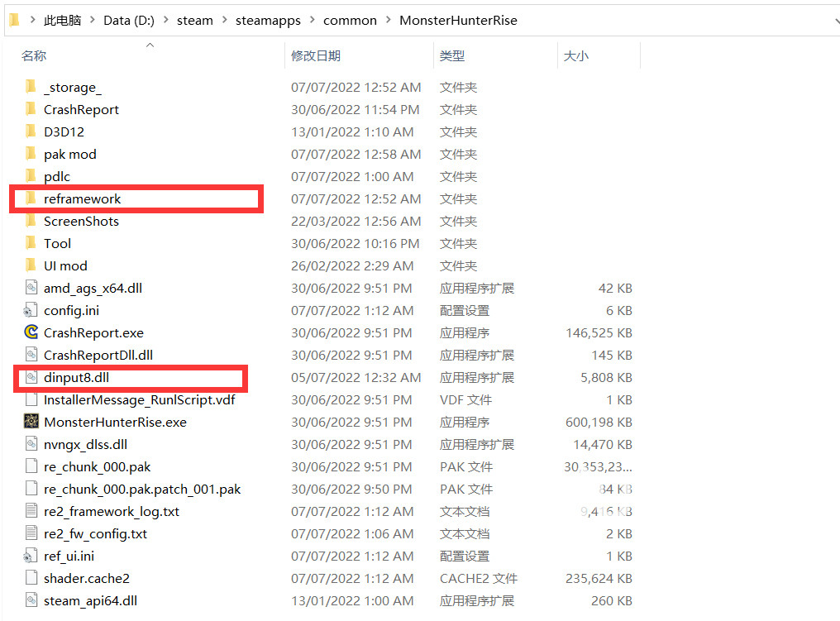Expand the chevron after steamapps in path
Screen dimensions: 840x621
click(313, 20)
